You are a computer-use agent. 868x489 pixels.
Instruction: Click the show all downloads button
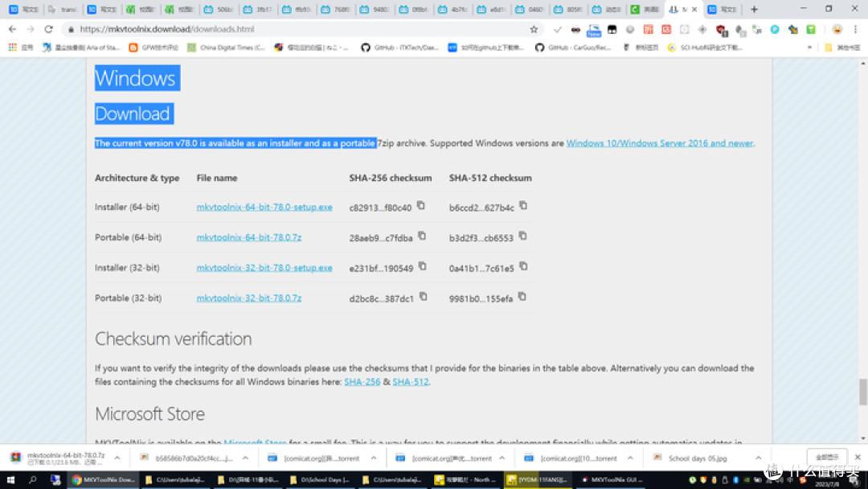click(826, 458)
